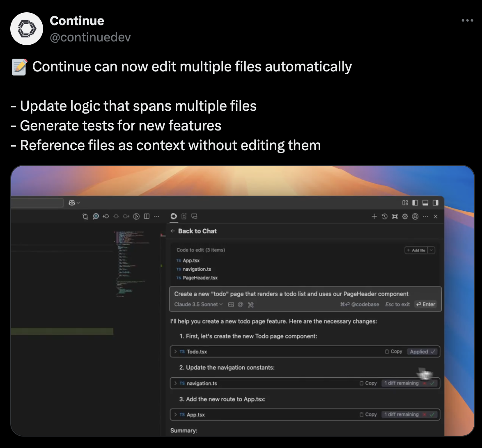482x448 pixels.
Task: Close the Continue side panel with X
Action: pos(435,216)
